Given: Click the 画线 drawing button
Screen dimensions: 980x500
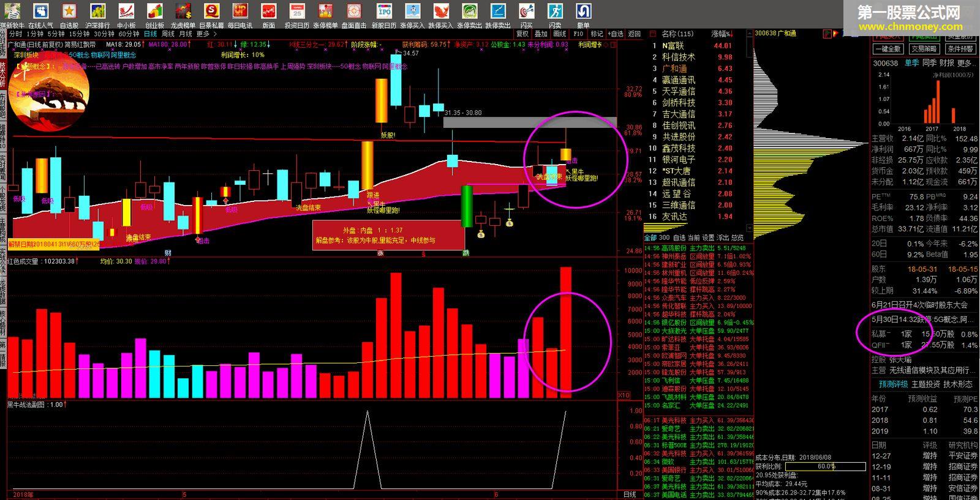Looking at the screenshot, I should tap(560, 34).
